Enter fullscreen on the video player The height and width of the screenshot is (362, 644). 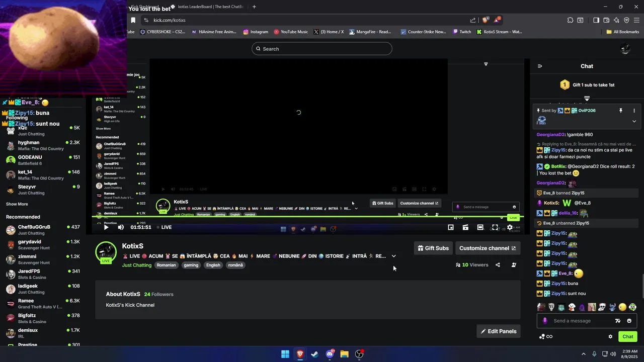point(495,227)
